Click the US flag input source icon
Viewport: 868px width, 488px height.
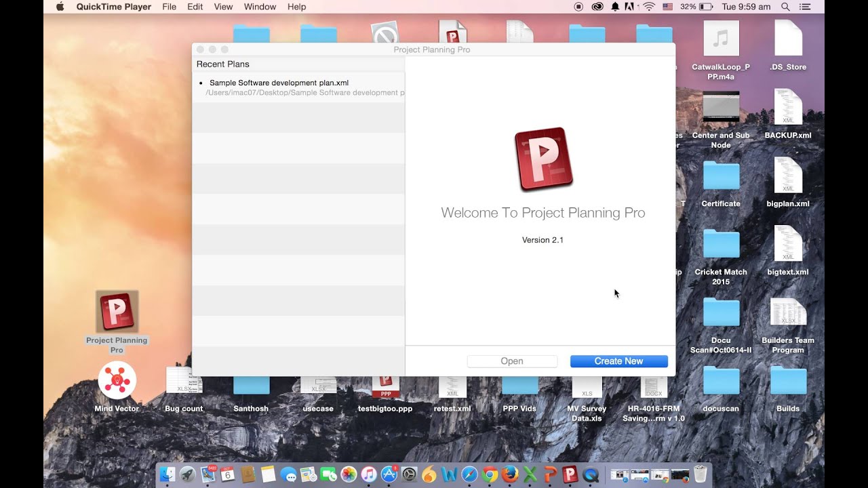667,7
